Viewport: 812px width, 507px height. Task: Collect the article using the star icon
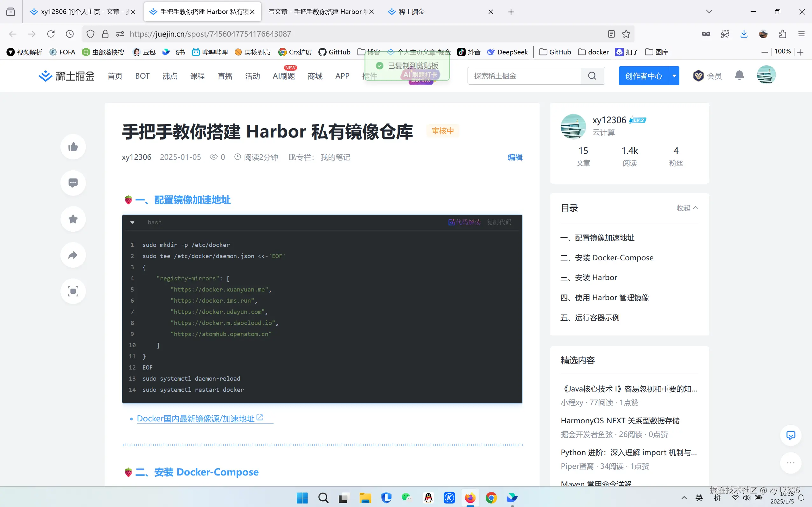click(73, 219)
